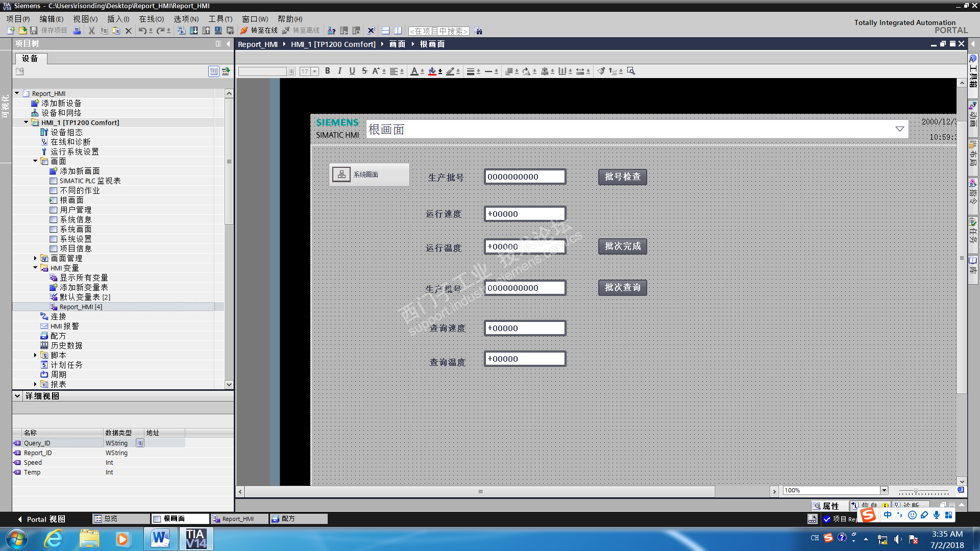Open the 在线(O) menu

151,19
